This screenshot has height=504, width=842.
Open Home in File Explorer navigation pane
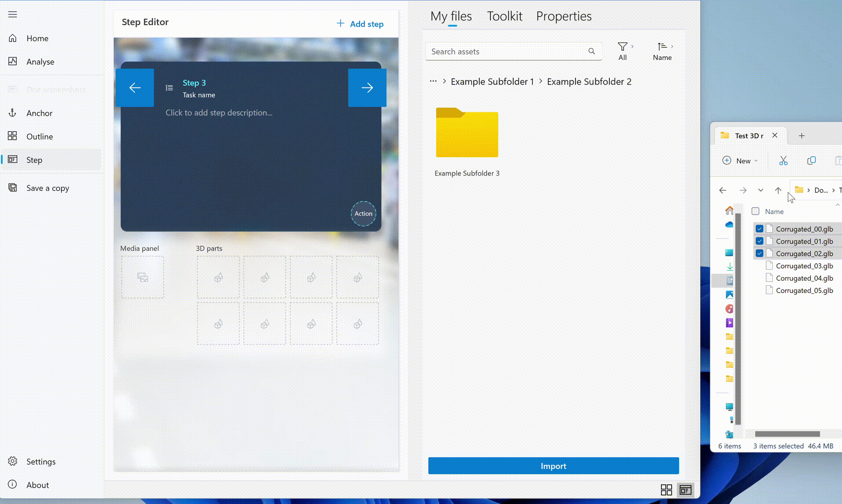tap(729, 210)
